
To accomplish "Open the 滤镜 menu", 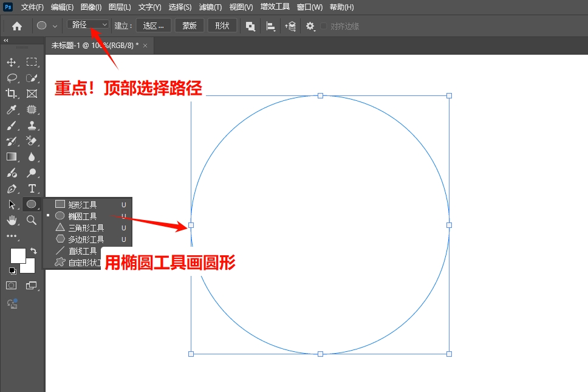I will (210, 7).
